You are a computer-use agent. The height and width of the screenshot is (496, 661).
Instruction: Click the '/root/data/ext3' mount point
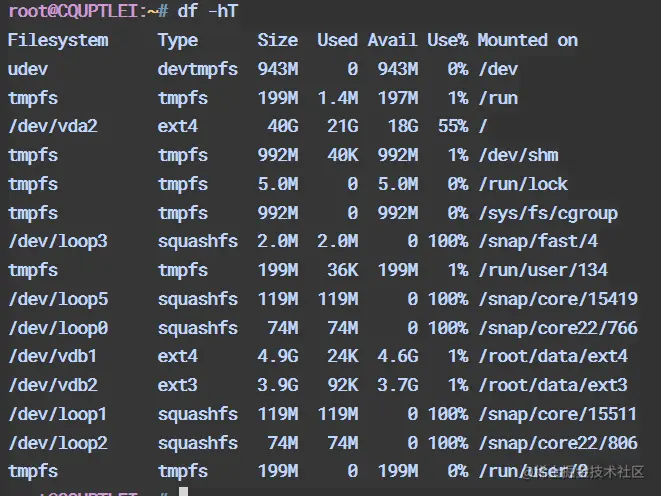553,385
